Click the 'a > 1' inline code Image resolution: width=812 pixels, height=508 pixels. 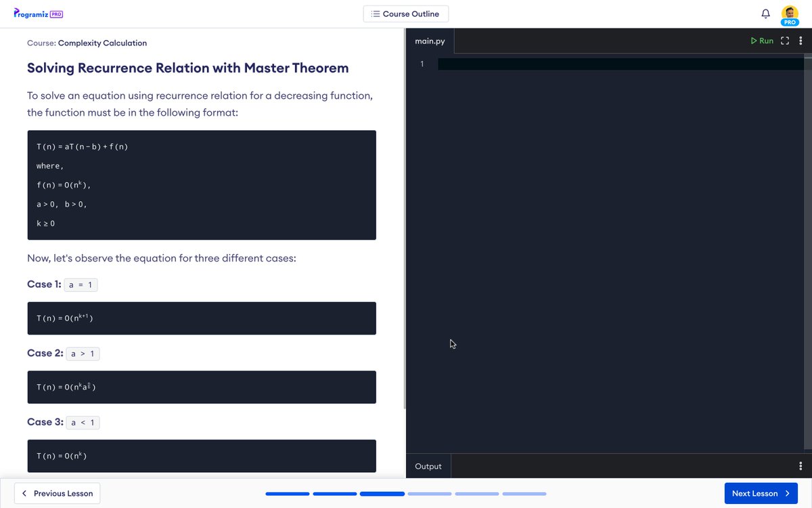tap(83, 354)
